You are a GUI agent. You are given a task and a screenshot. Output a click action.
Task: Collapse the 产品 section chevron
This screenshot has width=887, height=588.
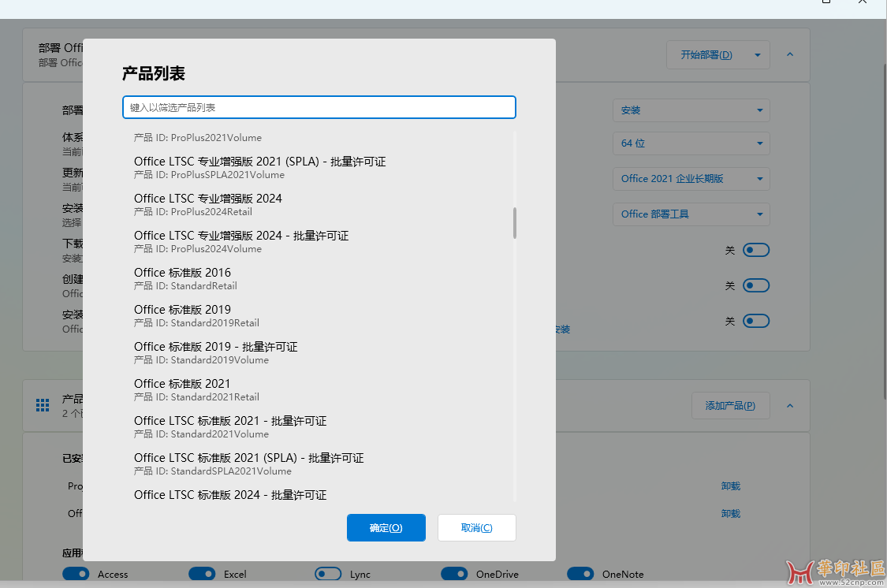pyautogui.click(x=790, y=405)
